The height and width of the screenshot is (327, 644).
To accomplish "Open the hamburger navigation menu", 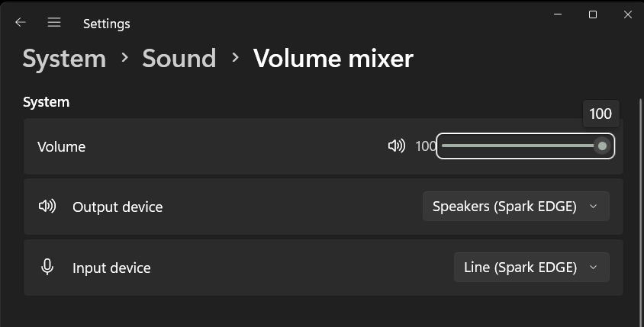I will coord(54,22).
